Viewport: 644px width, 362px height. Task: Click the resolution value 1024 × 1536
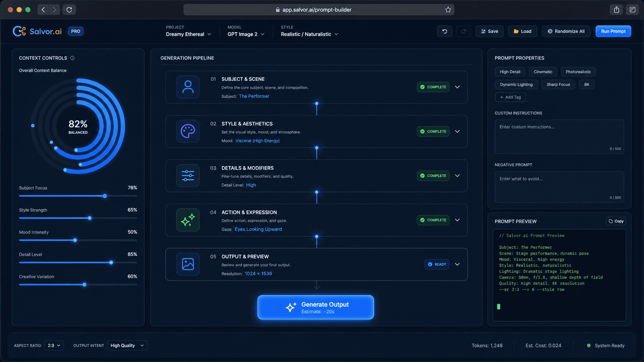pos(258,273)
